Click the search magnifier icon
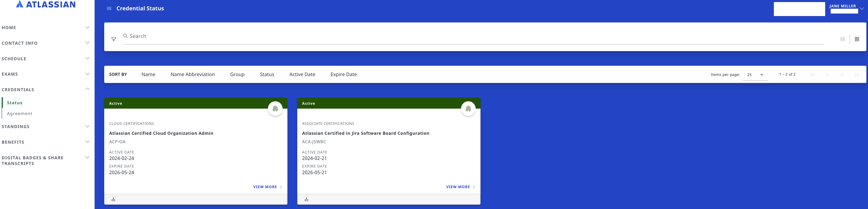868x209 pixels. tap(125, 36)
